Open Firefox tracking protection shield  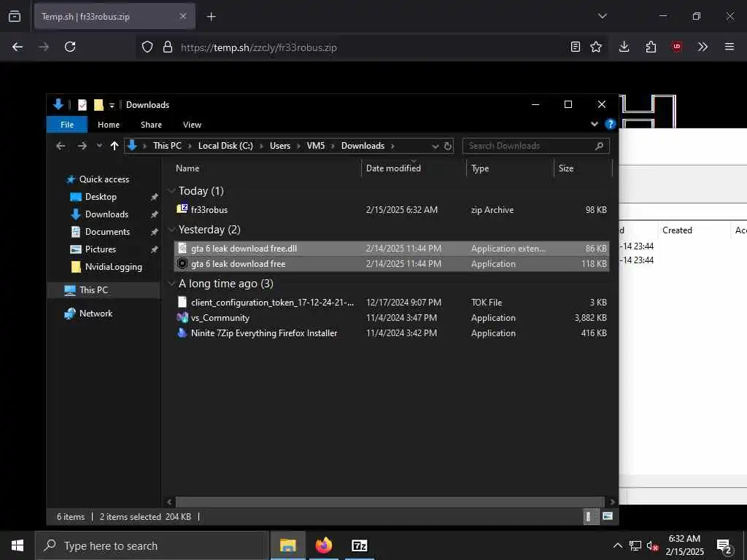[x=147, y=47]
